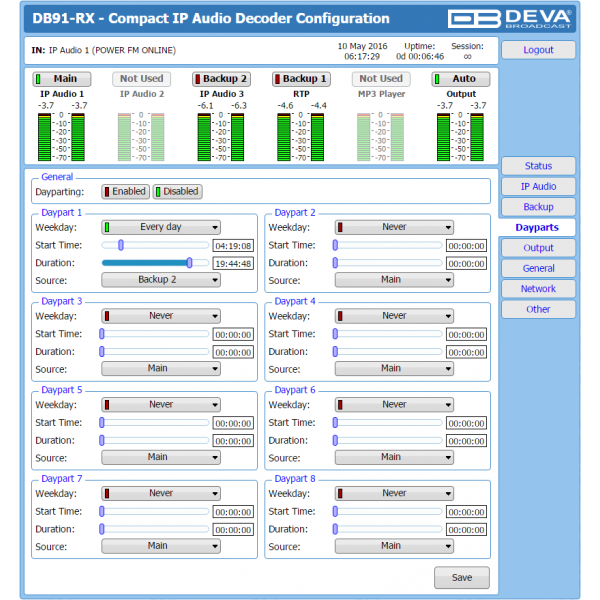Open Daypart 4 Source dropdown
This screenshot has width=600, height=600.
click(x=394, y=368)
